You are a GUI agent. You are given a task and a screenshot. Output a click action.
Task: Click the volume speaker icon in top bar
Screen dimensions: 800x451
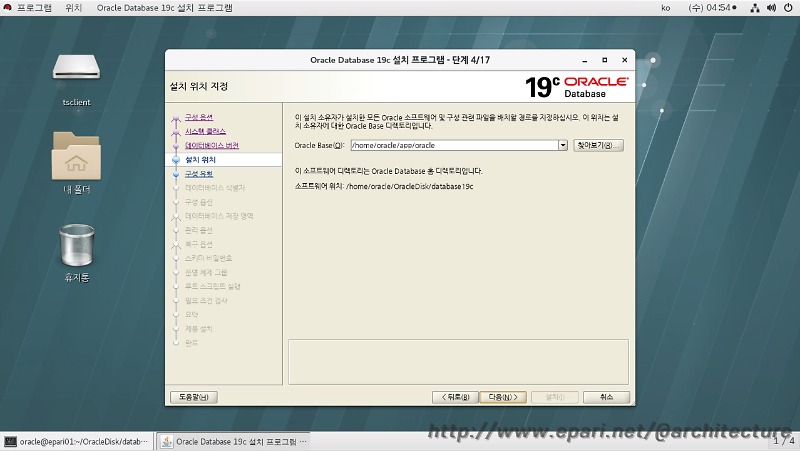click(x=771, y=8)
